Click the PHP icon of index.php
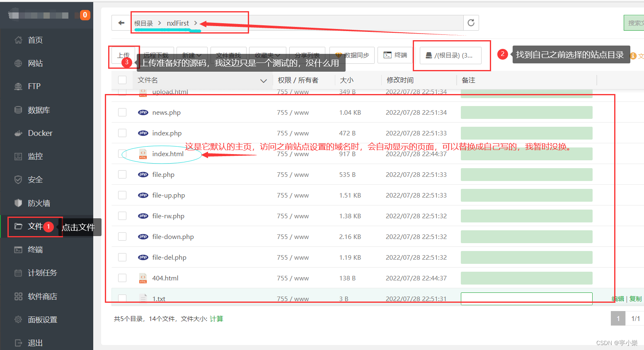The height and width of the screenshot is (350, 644). (143, 133)
